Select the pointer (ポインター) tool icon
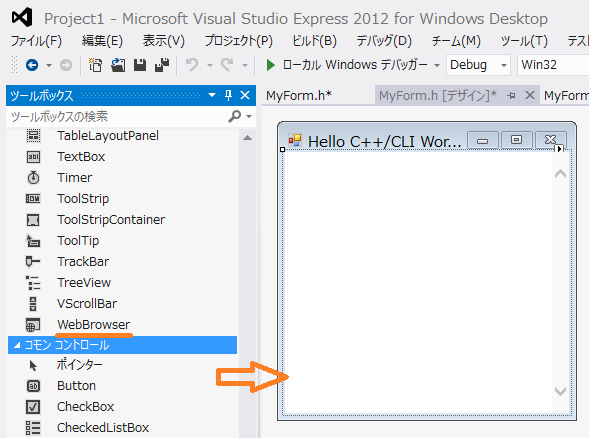This screenshot has width=589, height=438. tap(33, 366)
